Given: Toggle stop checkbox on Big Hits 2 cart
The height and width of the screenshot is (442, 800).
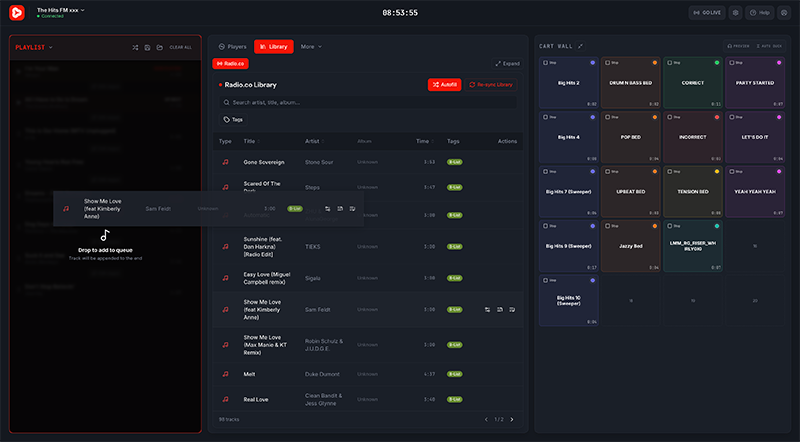Looking at the screenshot, I should [x=545, y=63].
